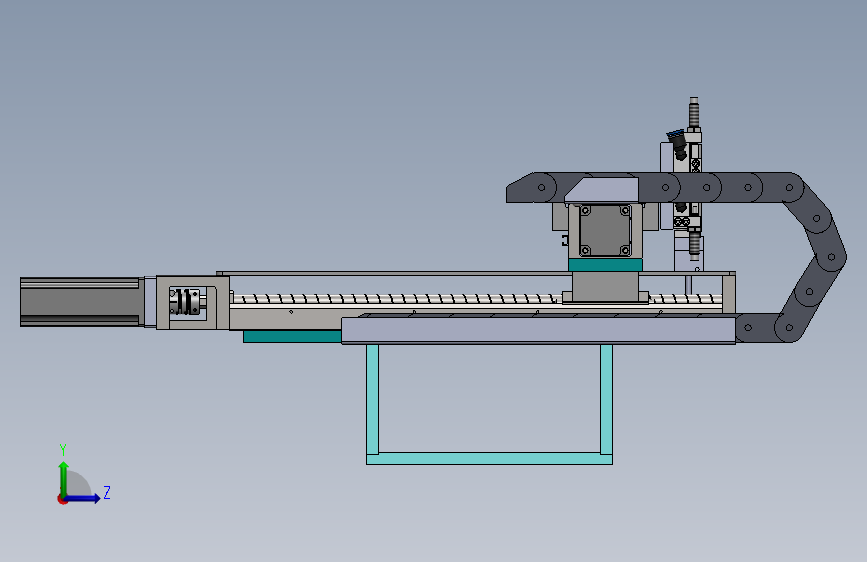Select the grey ball nut block on the screw
Viewport: 867px width, 562px height.
[x=605, y=287]
